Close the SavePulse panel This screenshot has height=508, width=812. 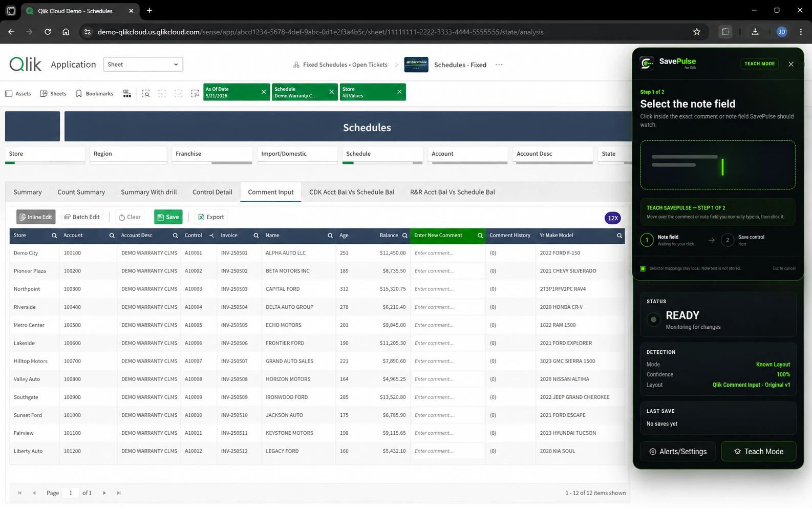click(x=791, y=64)
